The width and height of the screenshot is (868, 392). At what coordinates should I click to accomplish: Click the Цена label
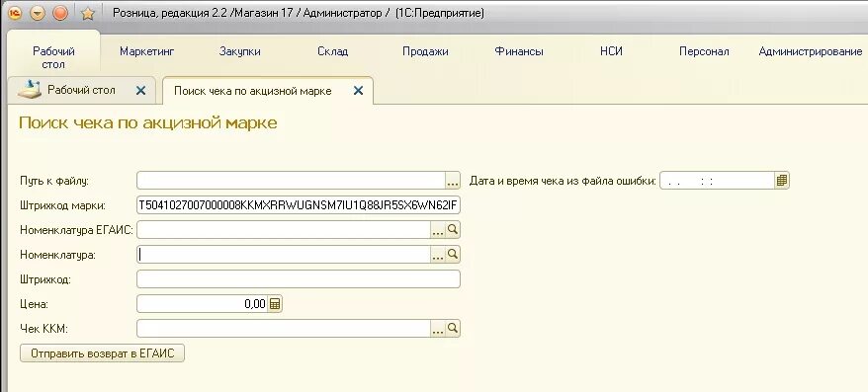click(34, 304)
